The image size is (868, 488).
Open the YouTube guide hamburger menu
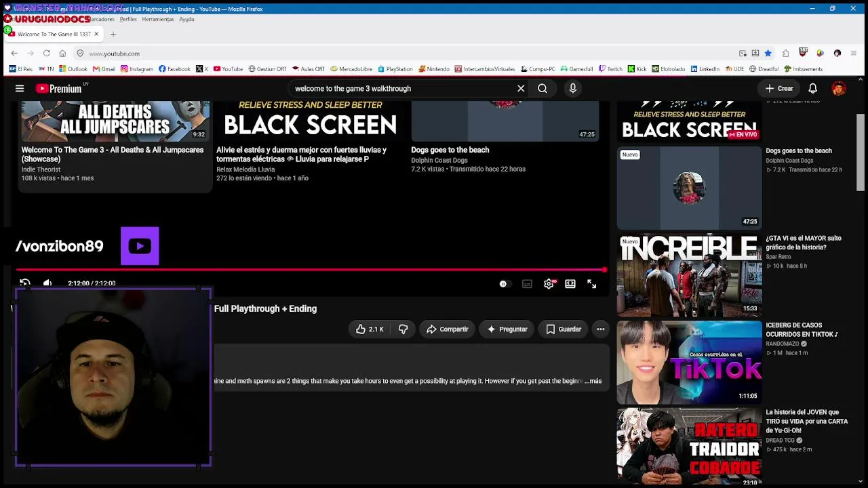[20, 88]
